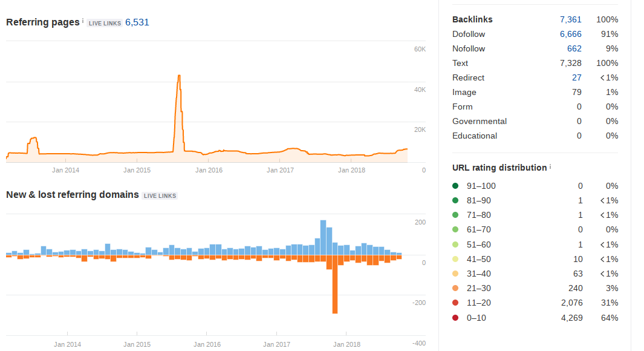Click the yellow 41–50 rating dot
644x351 pixels.
point(455,259)
